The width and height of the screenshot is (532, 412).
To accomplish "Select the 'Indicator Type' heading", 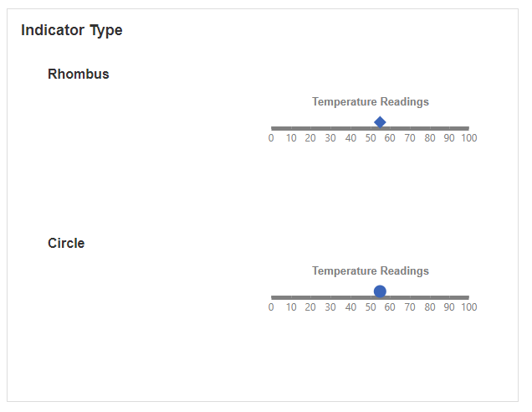I will tap(72, 30).
